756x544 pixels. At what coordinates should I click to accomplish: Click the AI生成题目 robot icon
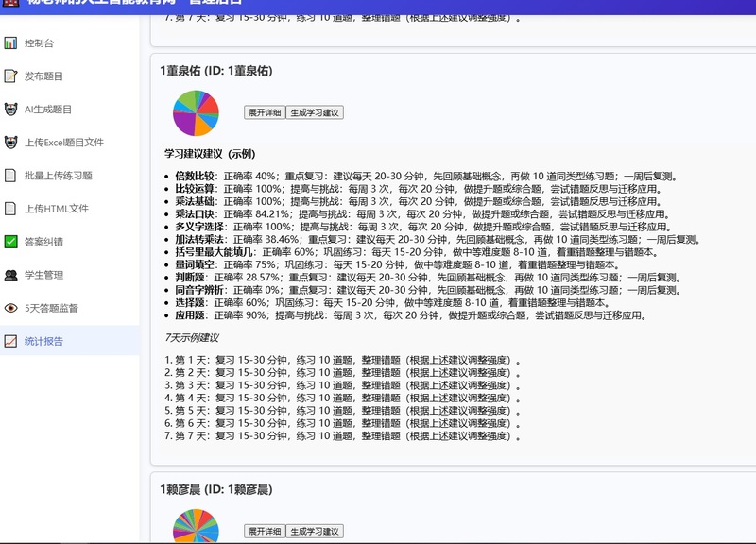tap(10, 110)
